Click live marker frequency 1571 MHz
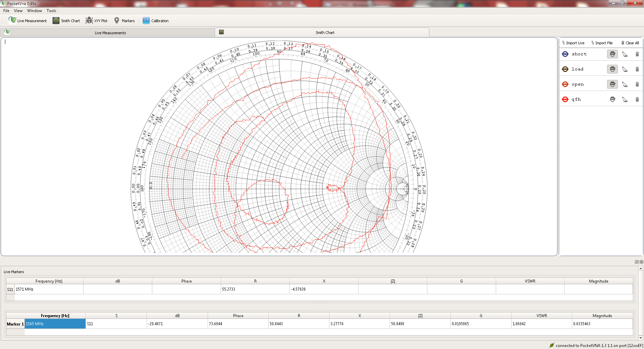The height and width of the screenshot is (349, 644). pyautogui.click(x=49, y=289)
